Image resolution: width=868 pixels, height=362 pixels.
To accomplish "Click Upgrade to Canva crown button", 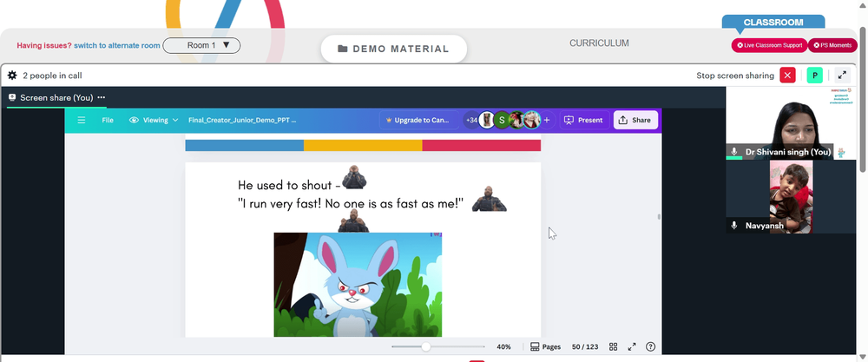I will tap(419, 120).
